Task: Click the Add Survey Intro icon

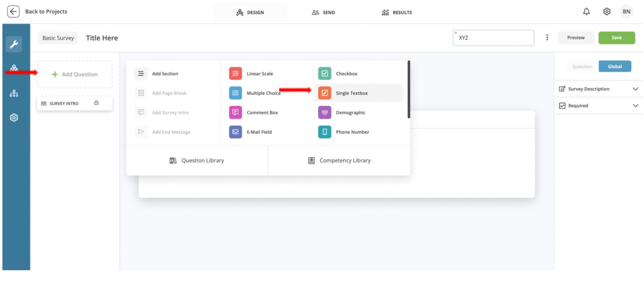Action: [141, 112]
